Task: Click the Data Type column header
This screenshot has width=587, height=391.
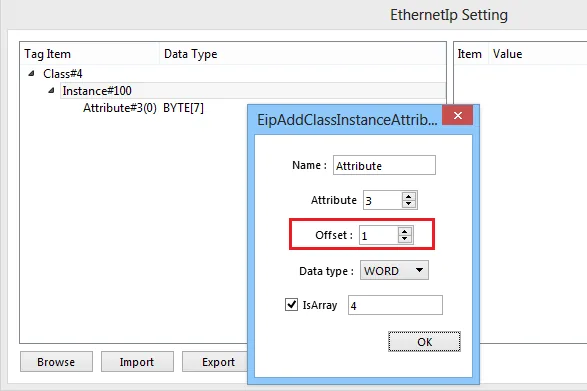Action: 302,54
